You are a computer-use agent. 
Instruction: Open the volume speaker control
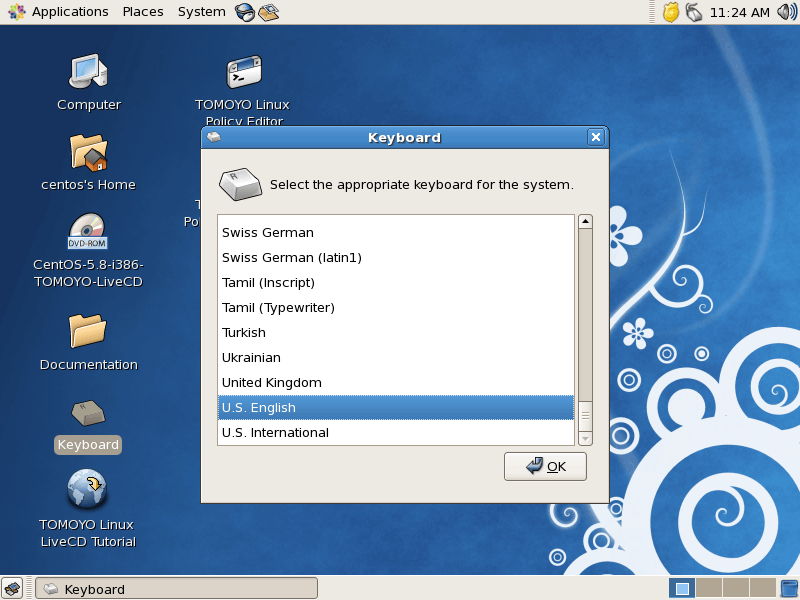tap(787, 12)
